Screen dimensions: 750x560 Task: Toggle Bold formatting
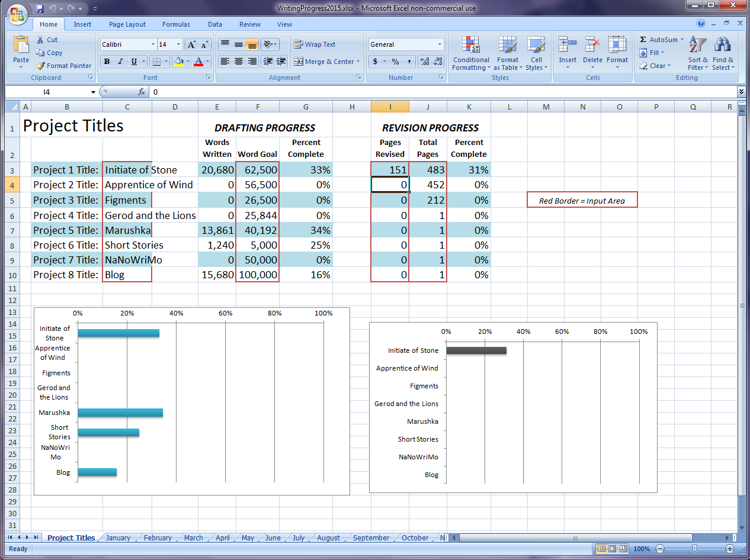(x=107, y=62)
